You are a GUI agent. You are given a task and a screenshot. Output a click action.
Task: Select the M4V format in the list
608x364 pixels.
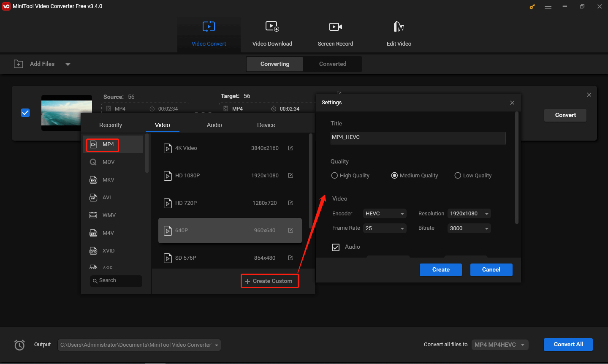coord(113,233)
